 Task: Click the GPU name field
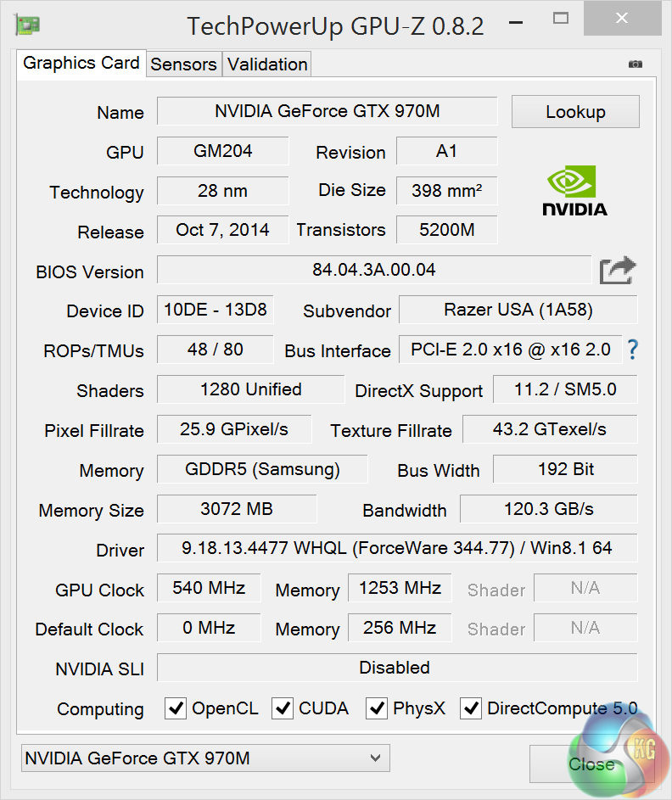(x=327, y=111)
